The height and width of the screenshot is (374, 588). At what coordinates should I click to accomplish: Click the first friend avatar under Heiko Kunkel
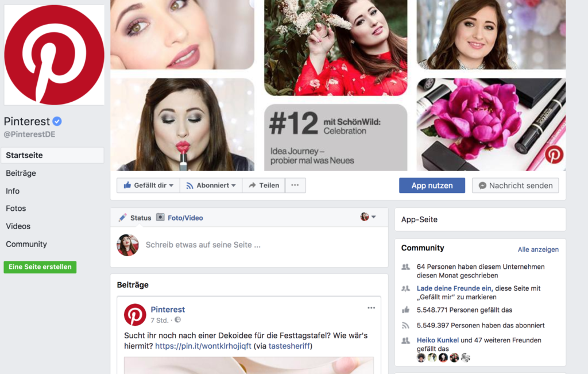coord(421,357)
